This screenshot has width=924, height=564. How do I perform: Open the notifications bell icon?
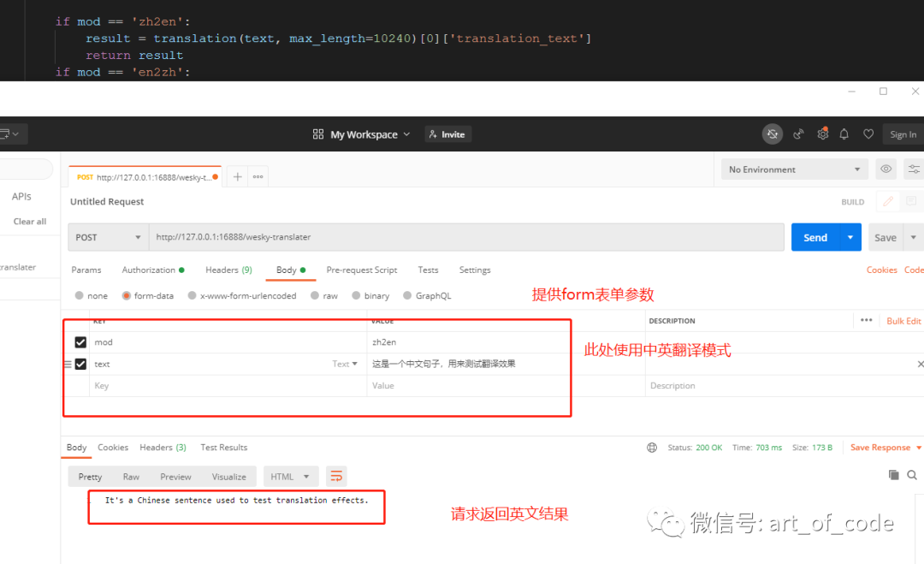pyautogui.click(x=844, y=134)
